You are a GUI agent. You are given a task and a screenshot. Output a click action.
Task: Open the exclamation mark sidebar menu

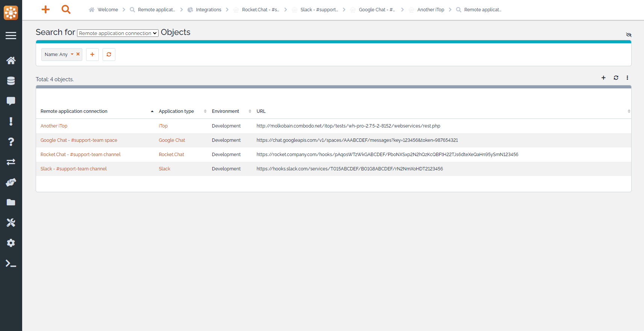coord(11,121)
